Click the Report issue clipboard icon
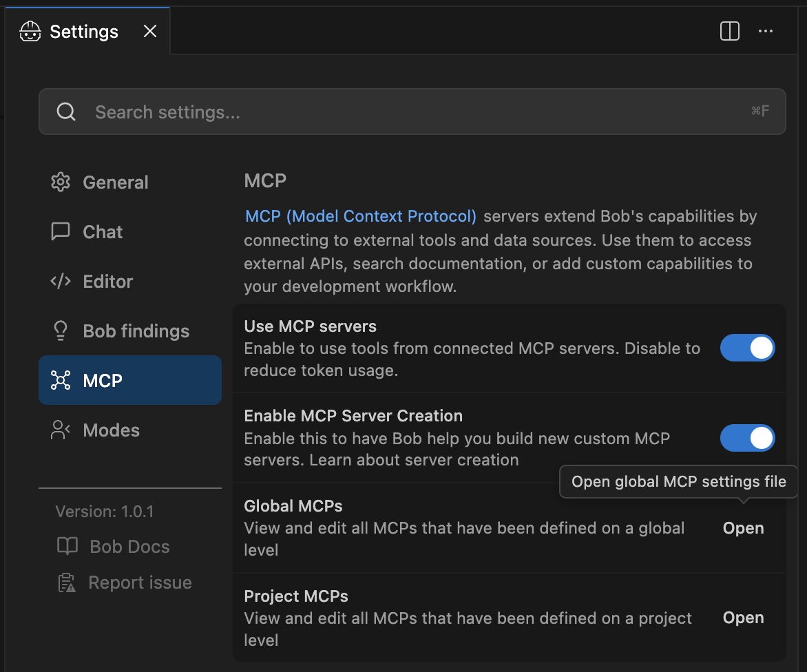The width and height of the screenshot is (807, 672). point(66,582)
